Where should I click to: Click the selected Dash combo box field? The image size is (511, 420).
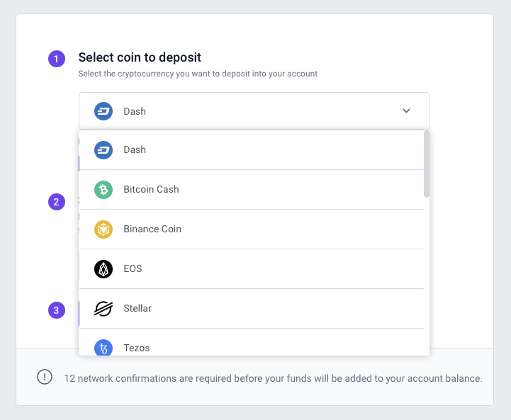coord(254,111)
